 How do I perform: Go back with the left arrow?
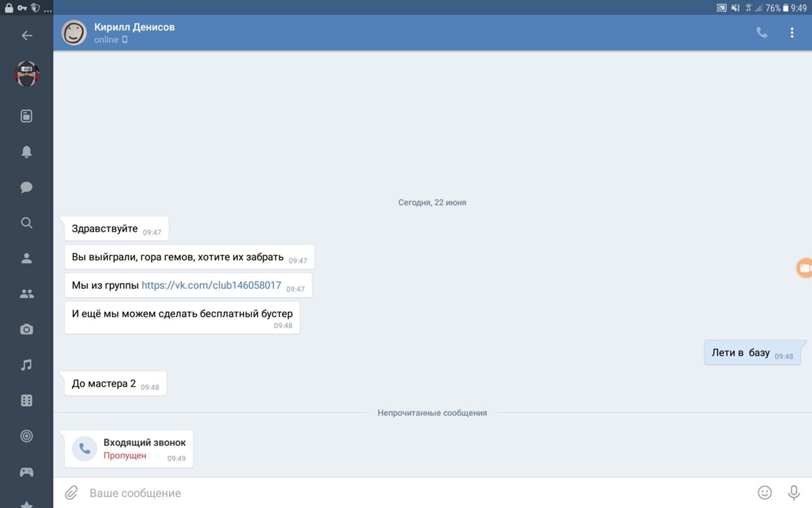27,36
